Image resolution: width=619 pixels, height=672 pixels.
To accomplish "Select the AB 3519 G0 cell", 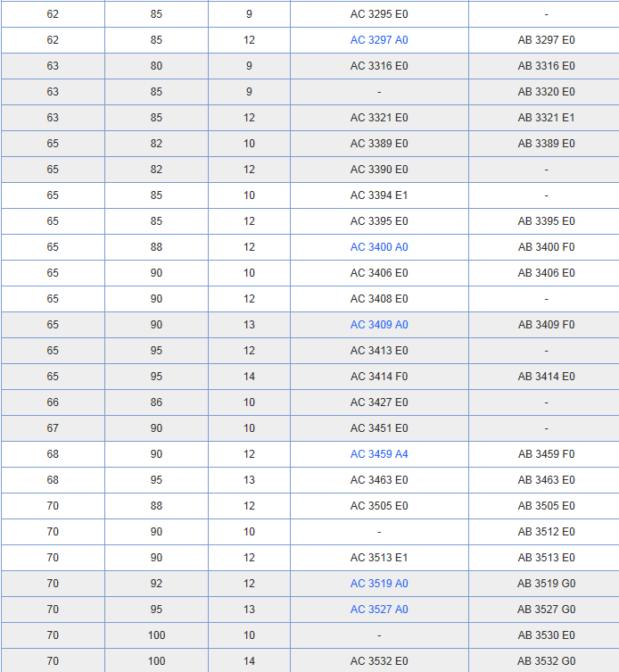I will tap(546, 584).
